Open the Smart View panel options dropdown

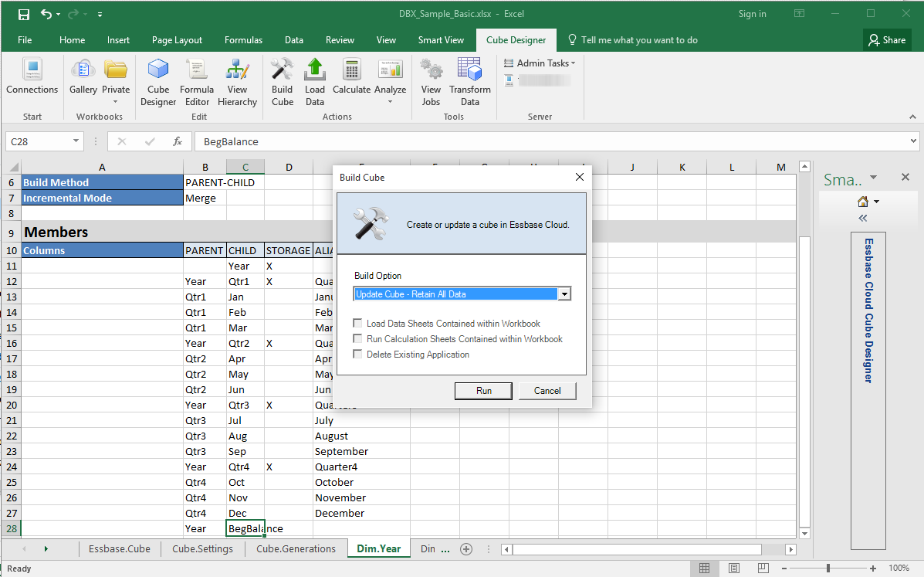(873, 178)
